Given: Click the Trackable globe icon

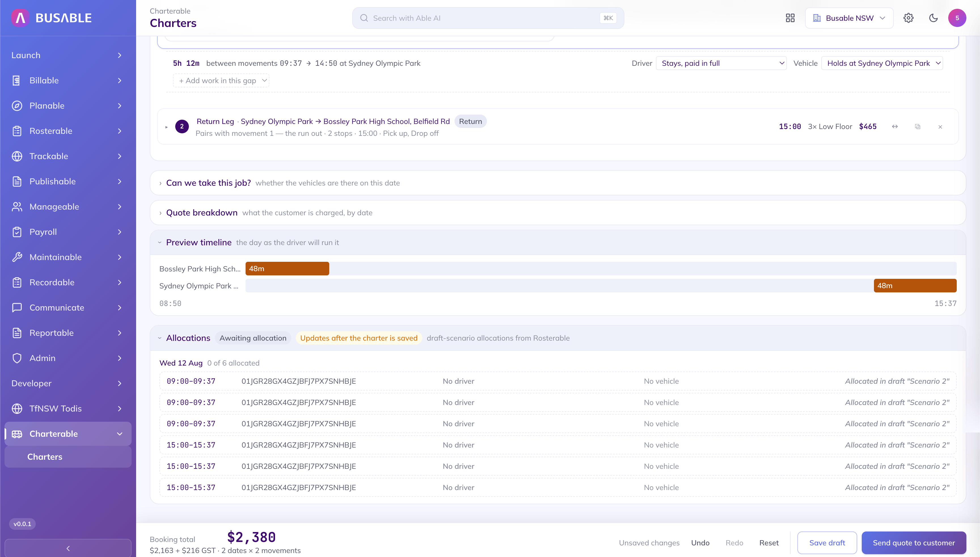Looking at the screenshot, I should coord(17,156).
